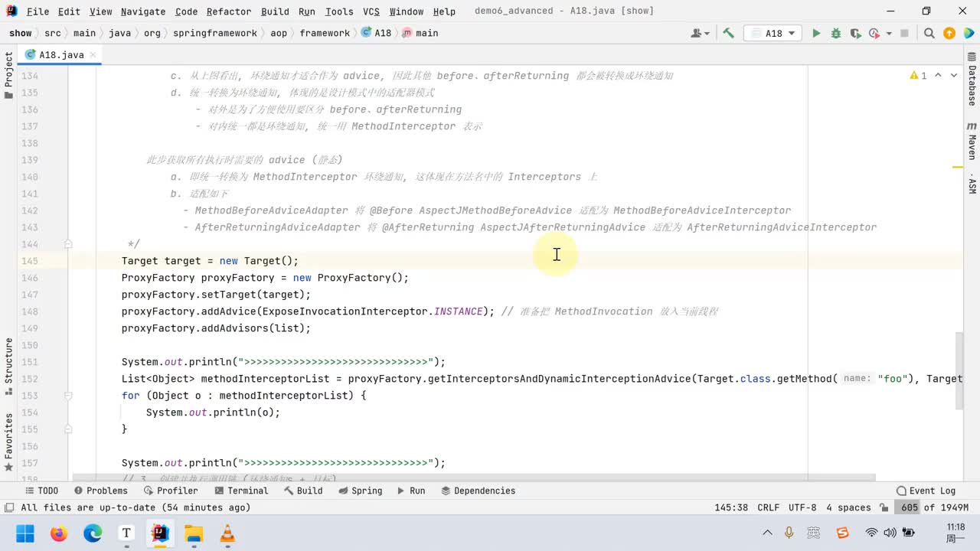Open the Event Log
The width and height of the screenshot is (980, 551).
pos(926,491)
